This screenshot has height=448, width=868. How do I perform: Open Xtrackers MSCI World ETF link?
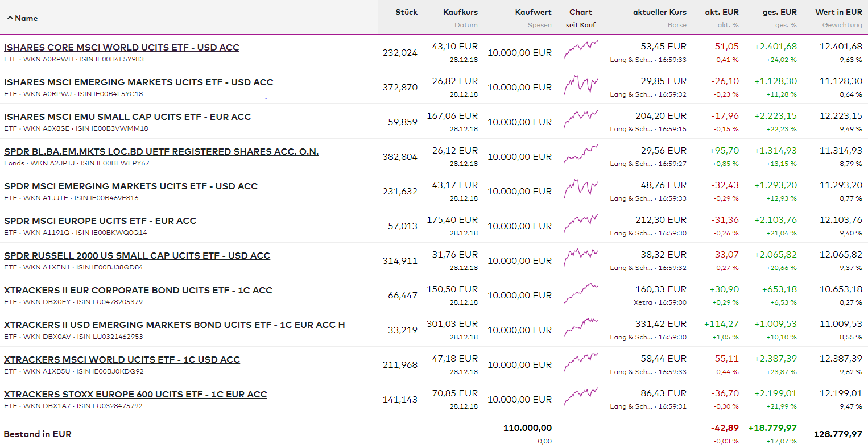pos(122,360)
